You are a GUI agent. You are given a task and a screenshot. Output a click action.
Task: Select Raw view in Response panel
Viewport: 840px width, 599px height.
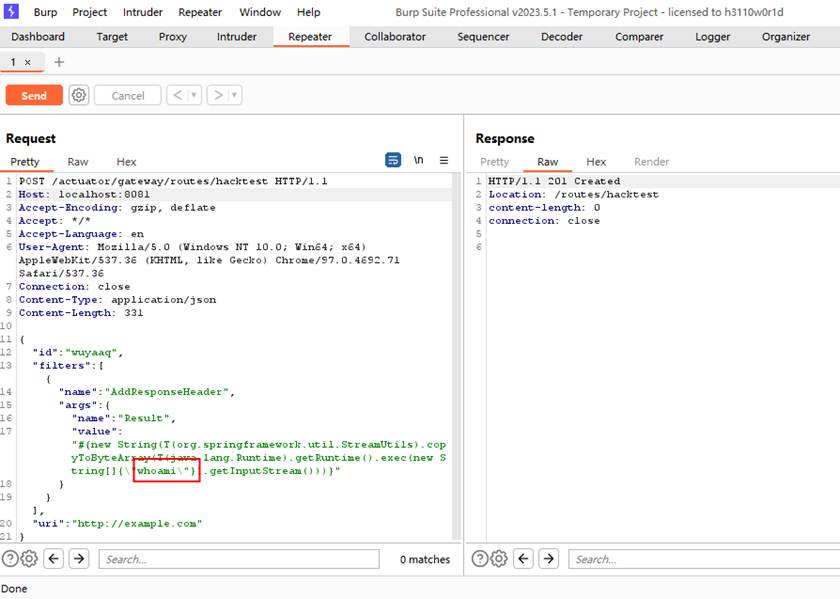click(x=548, y=161)
